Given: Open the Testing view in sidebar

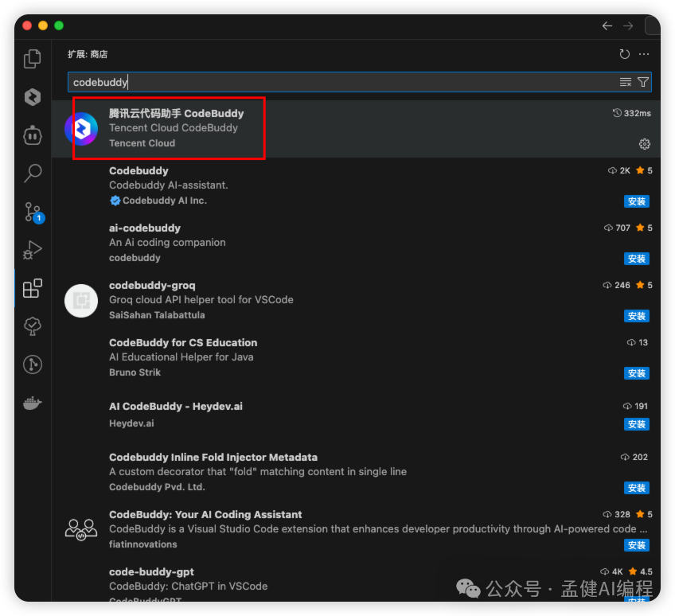Looking at the screenshot, I should click(x=32, y=326).
